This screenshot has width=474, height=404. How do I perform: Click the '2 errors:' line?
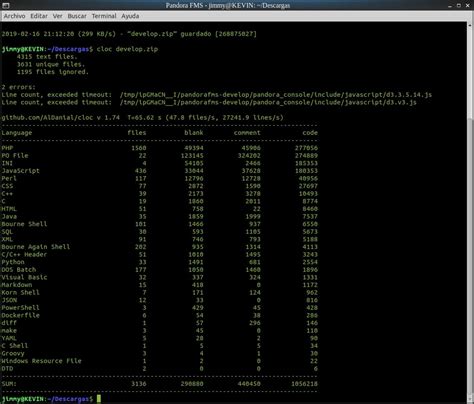18,87
